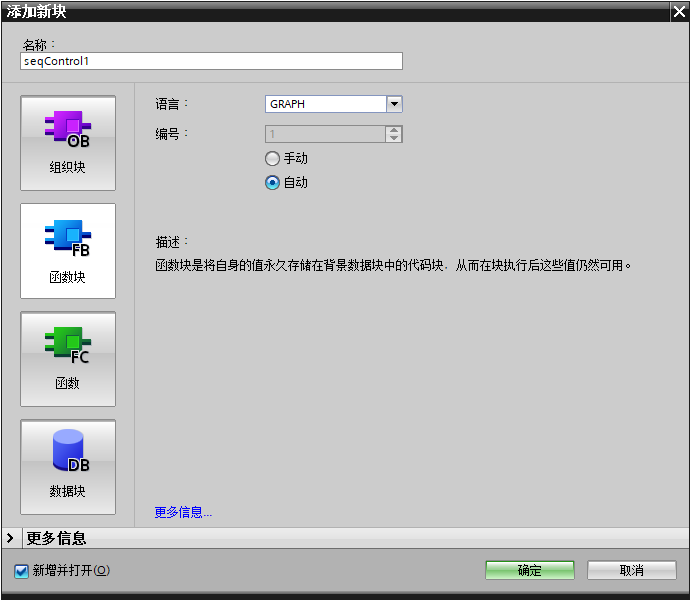Click the name field containing seqControl1
This screenshot has height=601, width=691.
(211, 61)
